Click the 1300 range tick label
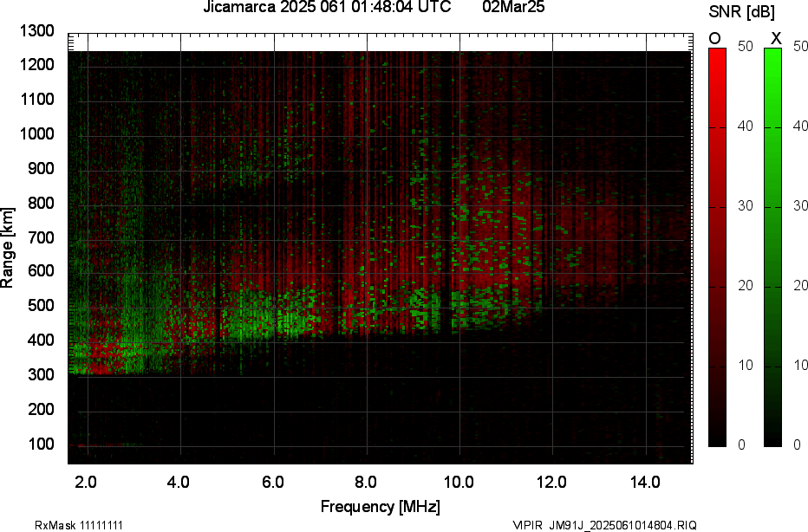 [x=36, y=31]
